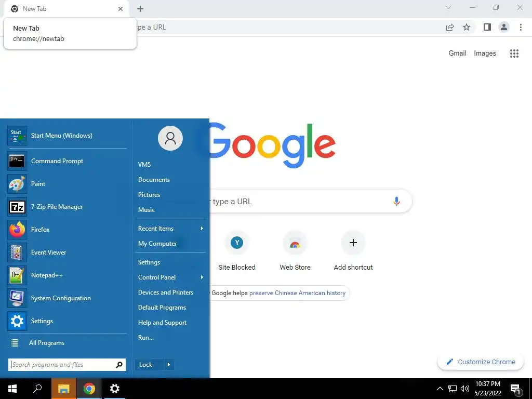Open the Images link
The image size is (532, 399).
click(485, 54)
